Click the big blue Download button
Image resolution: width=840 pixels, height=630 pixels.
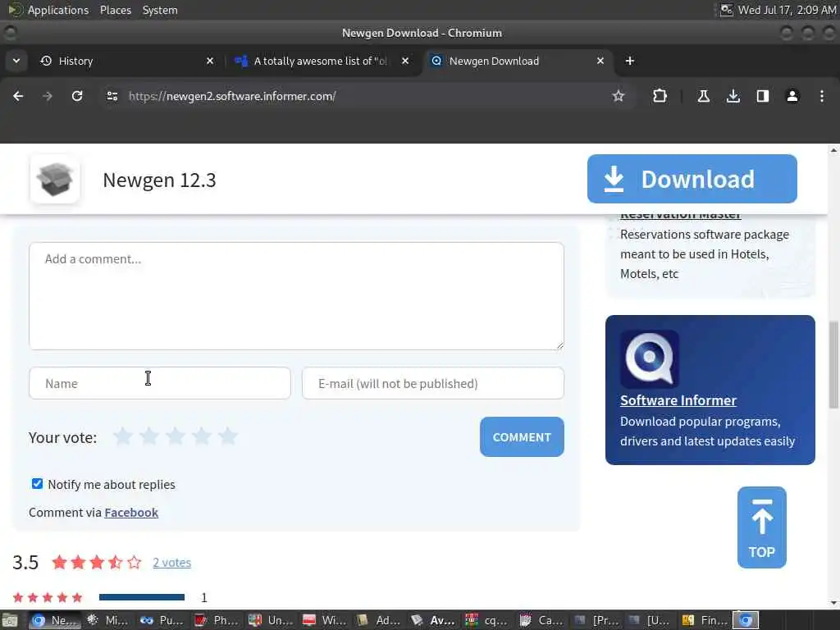pyautogui.click(x=692, y=179)
